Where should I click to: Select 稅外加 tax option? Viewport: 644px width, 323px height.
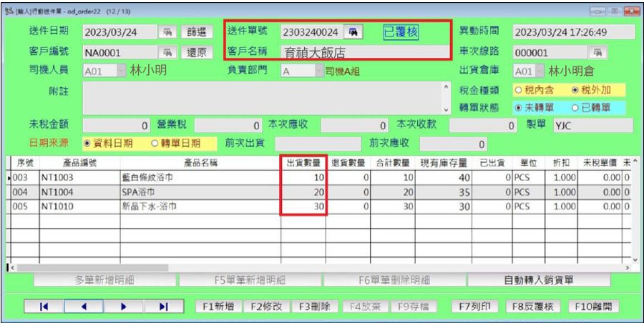point(590,90)
